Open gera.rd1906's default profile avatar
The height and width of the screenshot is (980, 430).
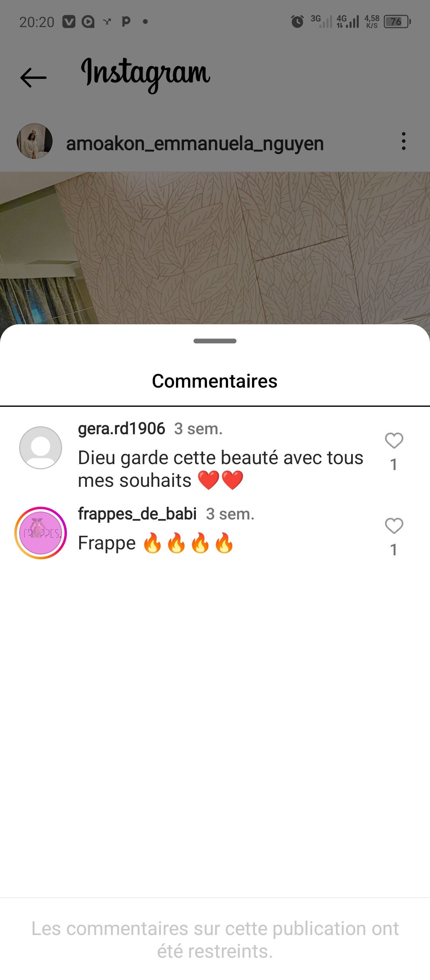click(x=41, y=448)
